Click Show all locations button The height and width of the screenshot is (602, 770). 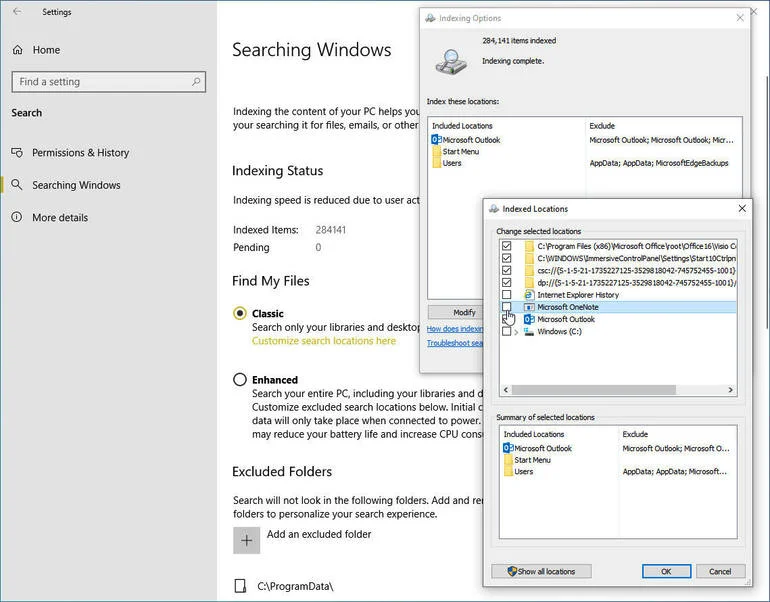click(541, 571)
